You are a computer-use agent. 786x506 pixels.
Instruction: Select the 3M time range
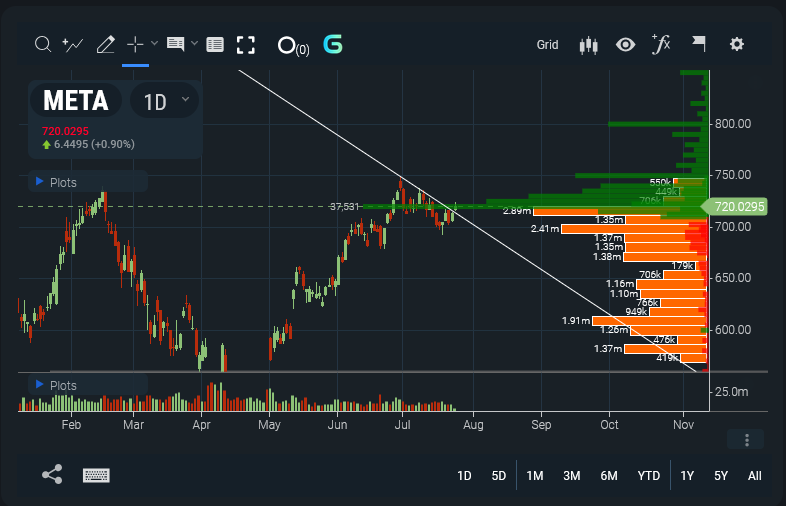[571, 475]
